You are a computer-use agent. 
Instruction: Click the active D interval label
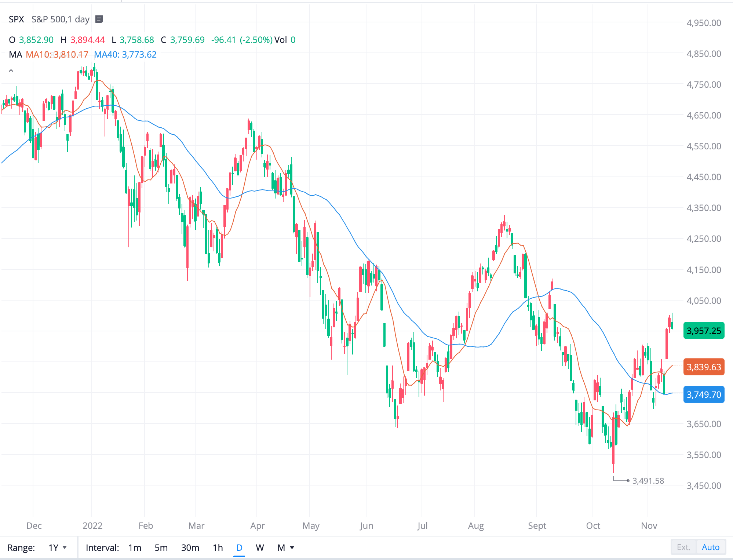(x=239, y=547)
